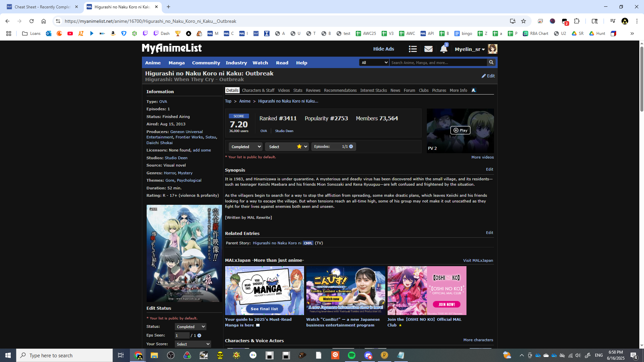Expand the Myelin_sr user menu
Screen dimensions: 644x362
pyautogui.click(x=470, y=49)
